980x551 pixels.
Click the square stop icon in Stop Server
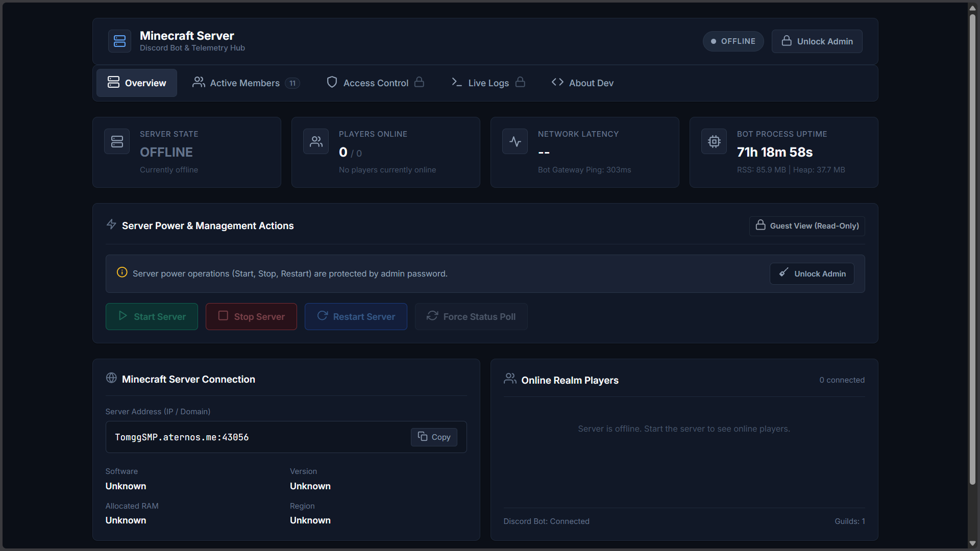pyautogui.click(x=223, y=316)
